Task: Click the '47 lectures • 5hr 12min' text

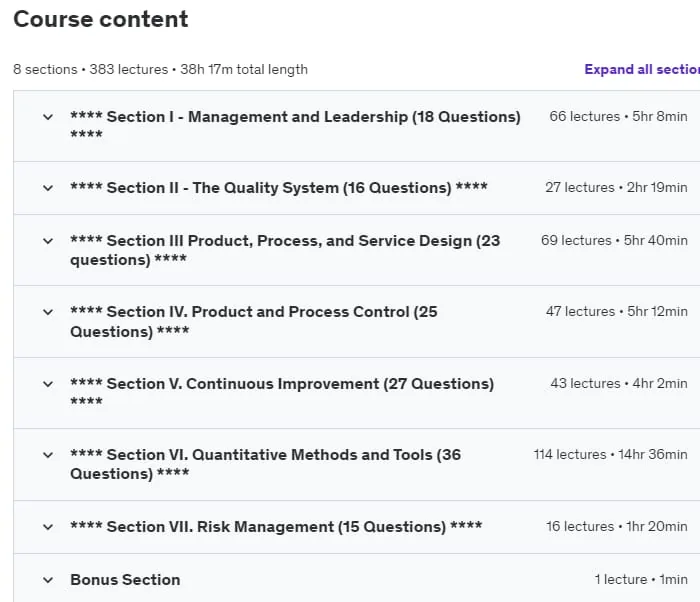Action: point(617,312)
